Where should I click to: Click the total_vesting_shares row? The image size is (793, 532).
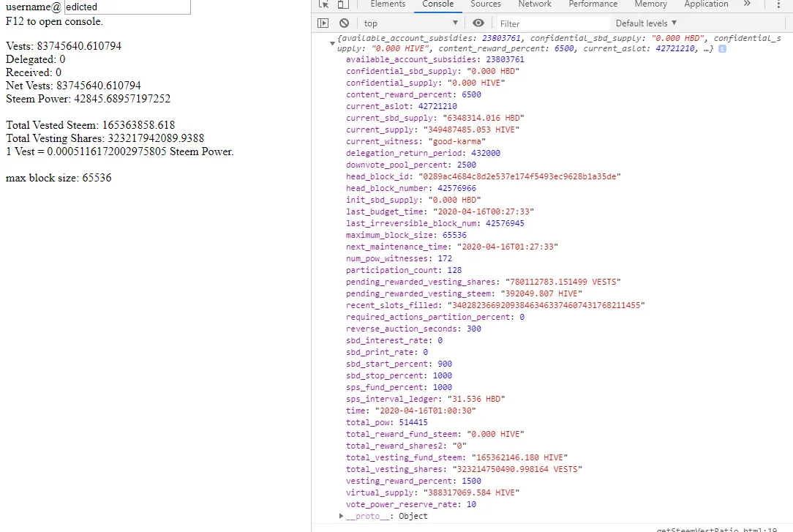[464, 469]
